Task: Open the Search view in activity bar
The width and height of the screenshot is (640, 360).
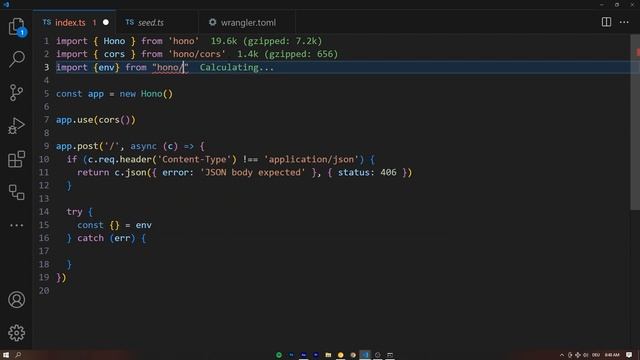Action: (x=16, y=59)
